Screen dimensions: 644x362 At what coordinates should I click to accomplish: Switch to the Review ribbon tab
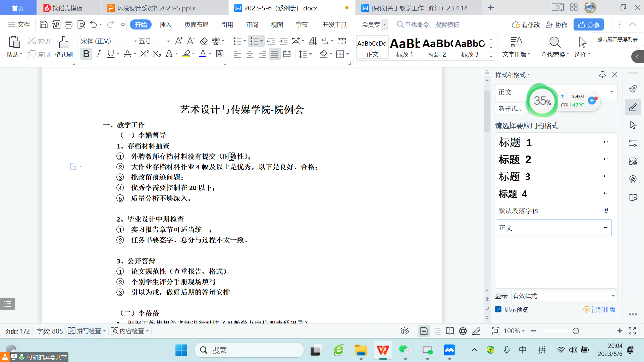pos(252,24)
